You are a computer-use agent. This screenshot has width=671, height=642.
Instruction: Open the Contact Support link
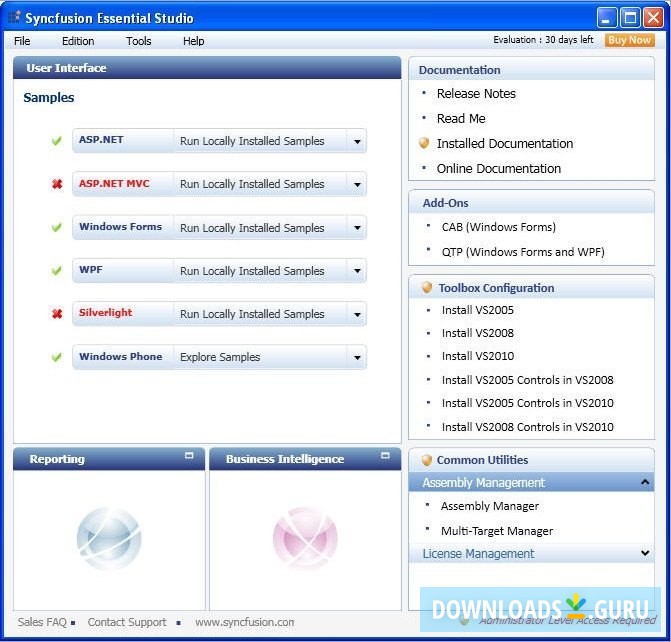127,622
